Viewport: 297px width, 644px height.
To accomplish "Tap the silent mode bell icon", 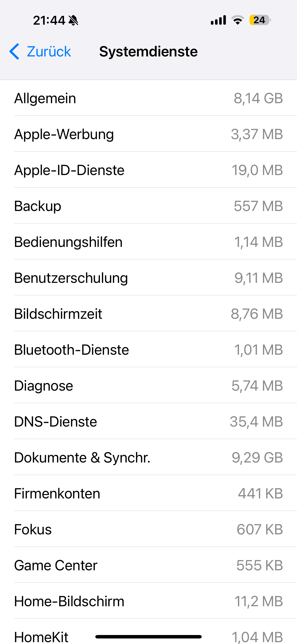I will pyautogui.click(x=73, y=20).
